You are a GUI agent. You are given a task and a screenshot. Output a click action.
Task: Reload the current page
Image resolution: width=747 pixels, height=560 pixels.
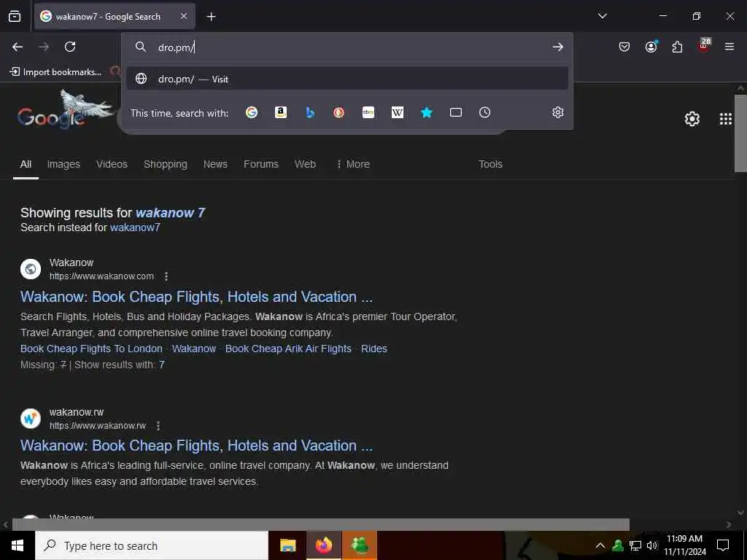(x=70, y=47)
